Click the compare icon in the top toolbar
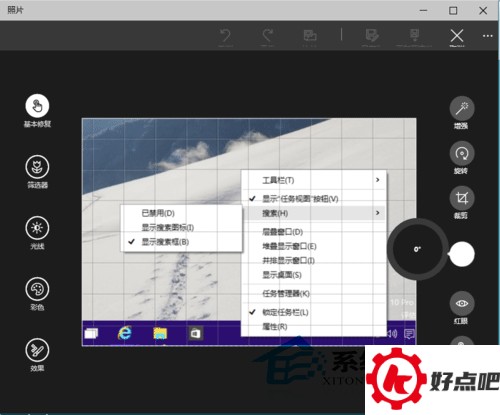The image size is (500, 415). tap(310, 35)
